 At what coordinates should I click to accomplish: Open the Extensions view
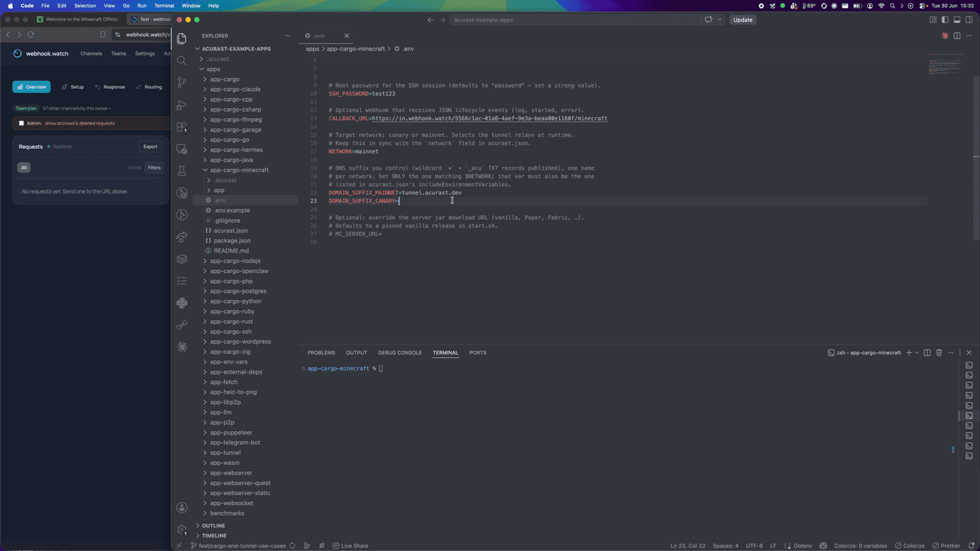click(182, 127)
